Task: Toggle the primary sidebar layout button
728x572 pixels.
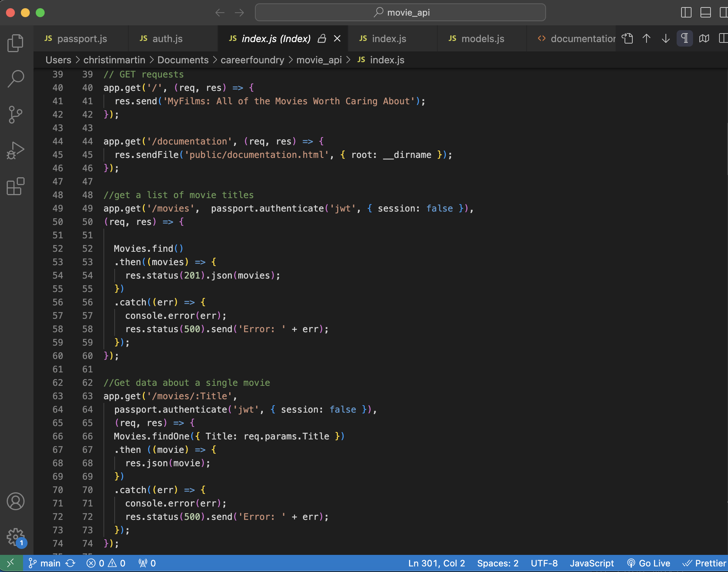Action: pyautogui.click(x=686, y=13)
